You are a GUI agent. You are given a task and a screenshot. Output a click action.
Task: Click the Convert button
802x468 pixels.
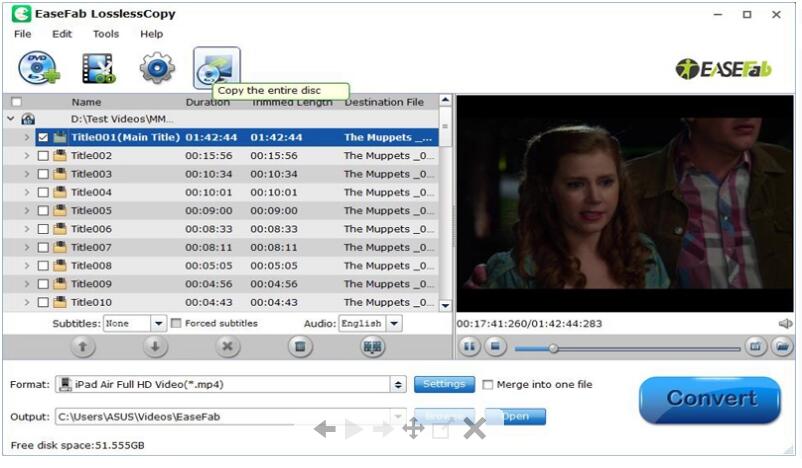[x=710, y=400]
